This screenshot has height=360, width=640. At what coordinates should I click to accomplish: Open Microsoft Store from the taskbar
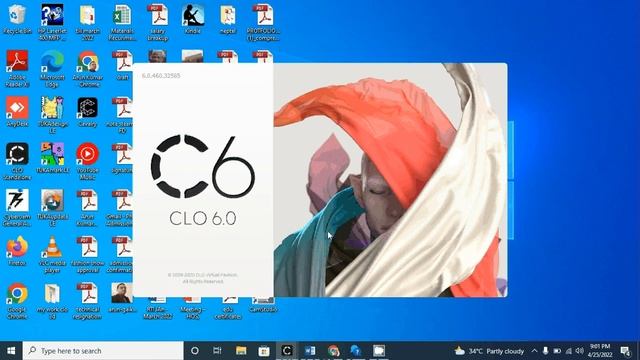[x=264, y=351]
